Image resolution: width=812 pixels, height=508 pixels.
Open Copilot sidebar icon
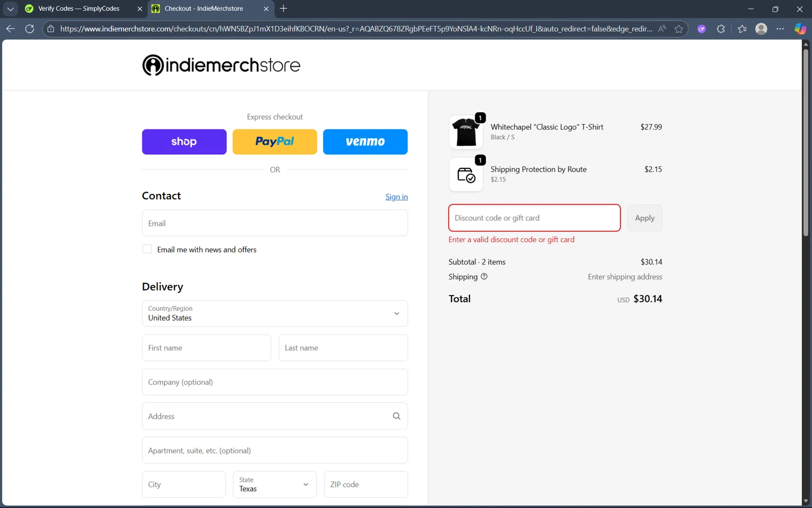coord(800,29)
